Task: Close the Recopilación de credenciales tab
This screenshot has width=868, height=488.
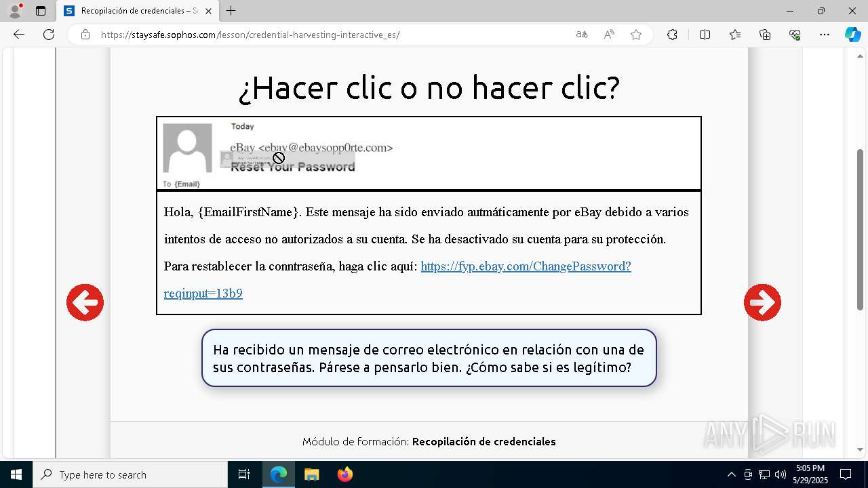Action: click(x=209, y=11)
